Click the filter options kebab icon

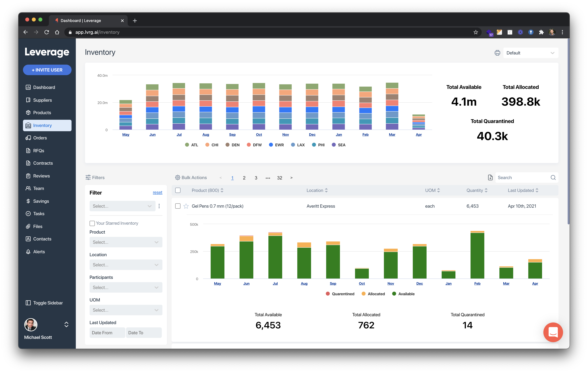[159, 206]
